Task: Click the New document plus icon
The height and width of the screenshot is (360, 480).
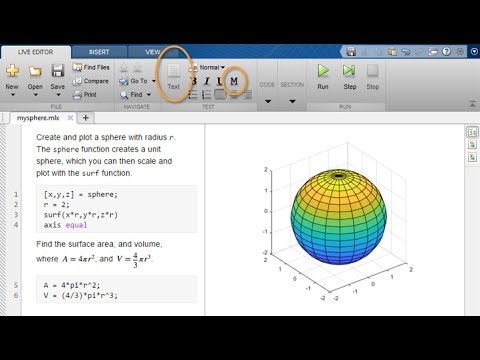Action: point(12,71)
